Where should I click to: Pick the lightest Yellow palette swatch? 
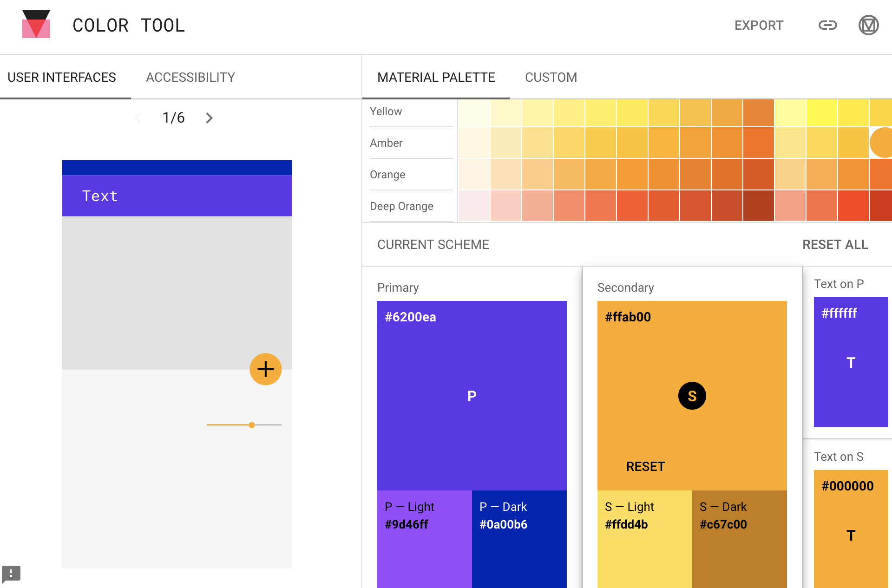tap(474, 113)
